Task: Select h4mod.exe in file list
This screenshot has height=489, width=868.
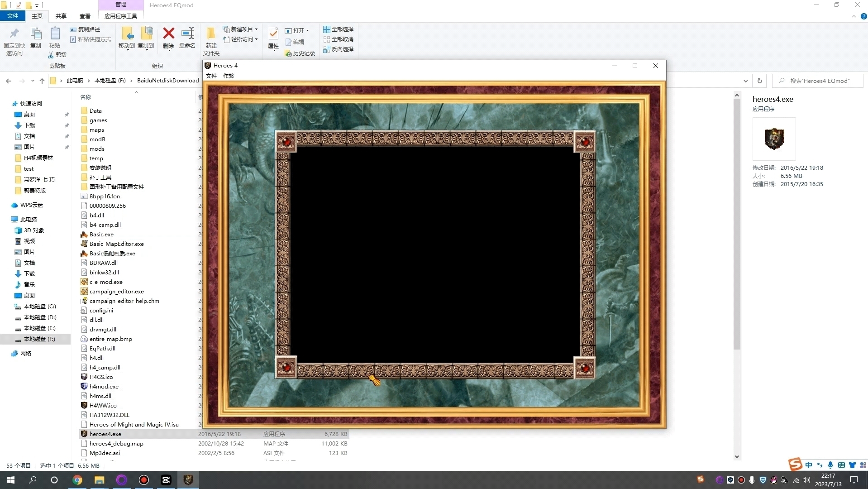Action: 104,387
